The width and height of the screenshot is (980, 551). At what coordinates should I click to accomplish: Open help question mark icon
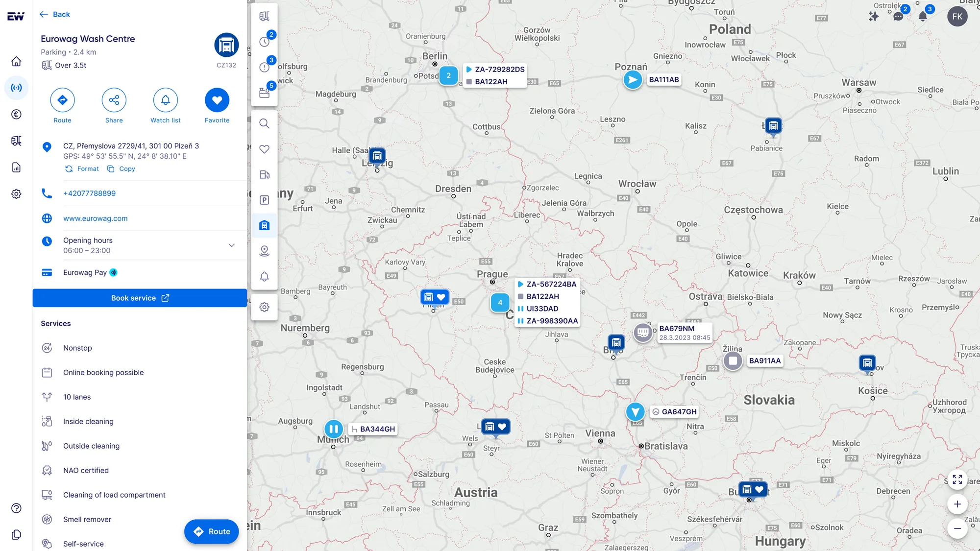coord(16,508)
